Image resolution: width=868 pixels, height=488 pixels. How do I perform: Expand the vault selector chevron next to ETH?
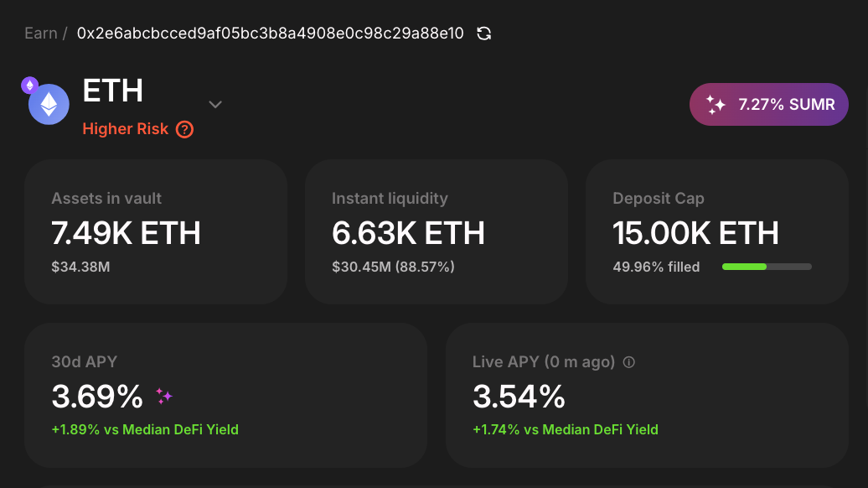(x=215, y=105)
